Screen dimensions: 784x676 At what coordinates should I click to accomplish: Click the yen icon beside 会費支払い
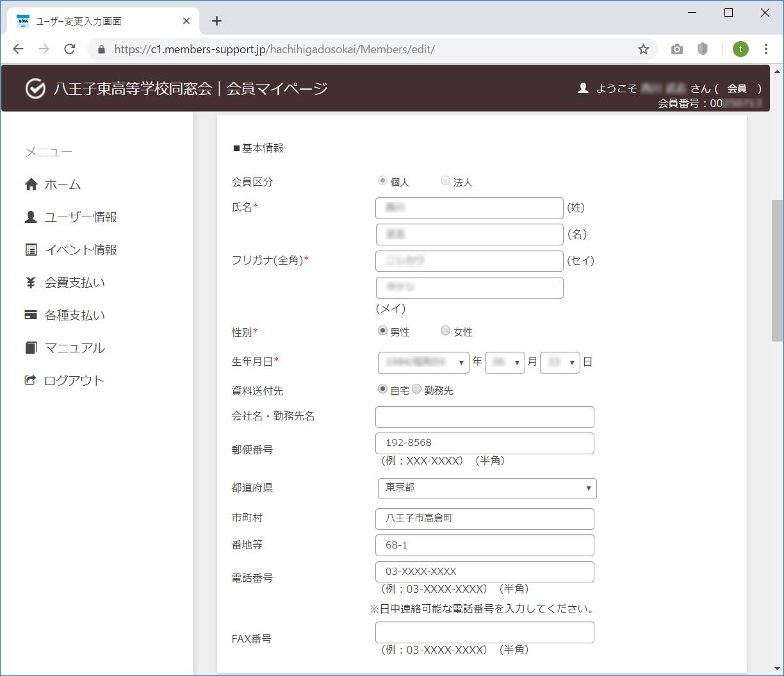point(31,283)
